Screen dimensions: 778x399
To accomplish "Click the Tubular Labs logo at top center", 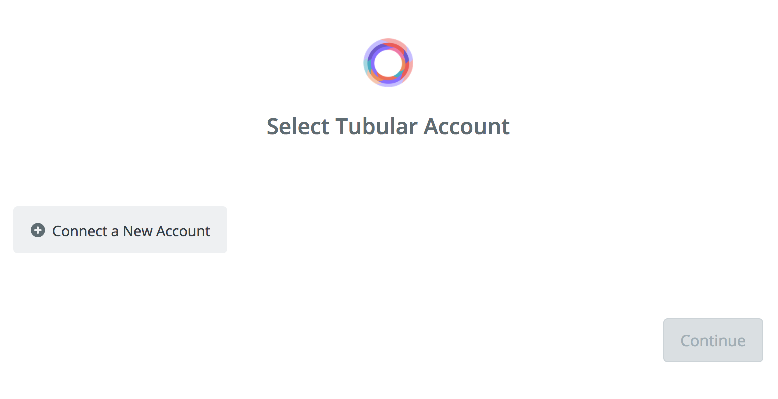I will click(388, 63).
